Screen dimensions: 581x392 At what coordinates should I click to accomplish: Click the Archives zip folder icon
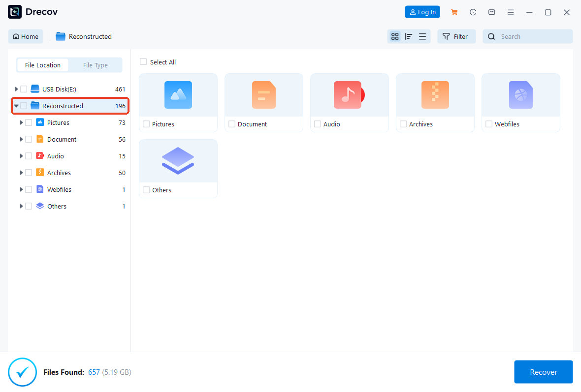(x=435, y=95)
